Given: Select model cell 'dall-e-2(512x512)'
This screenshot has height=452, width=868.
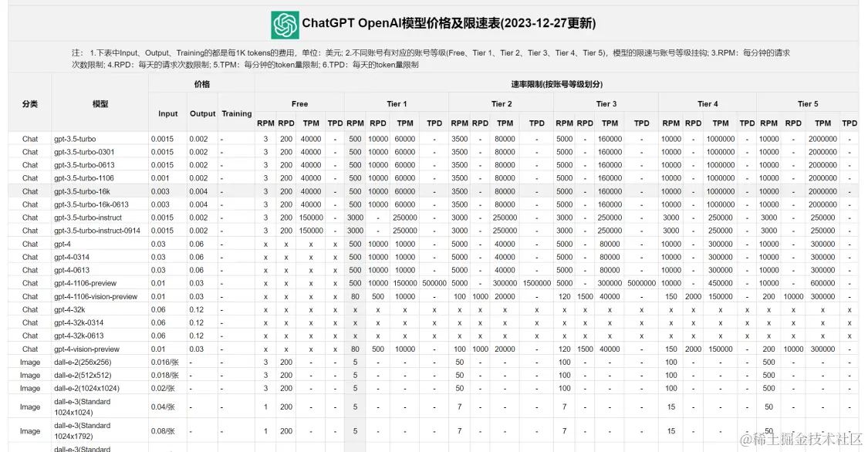Looking at the screenshot, I should tap(83, 375).
